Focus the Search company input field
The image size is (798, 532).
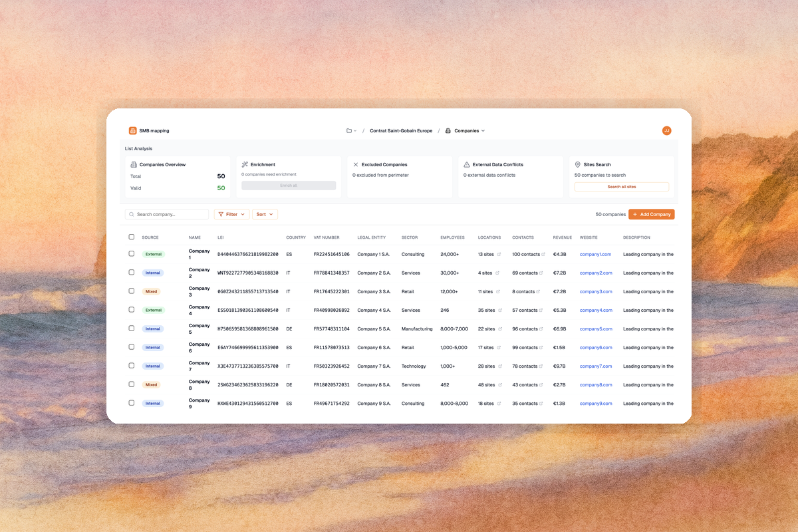click(170, 214)
